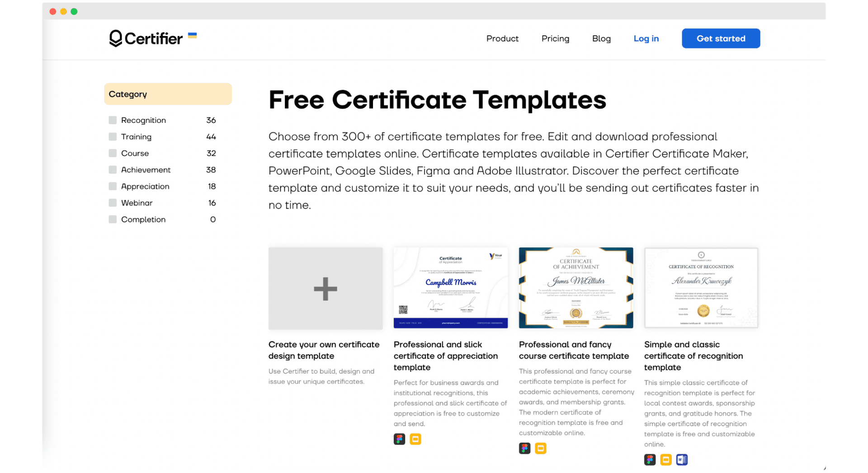Click the Get started button
Screen dimensions: 868x473
tap(721, 38)
